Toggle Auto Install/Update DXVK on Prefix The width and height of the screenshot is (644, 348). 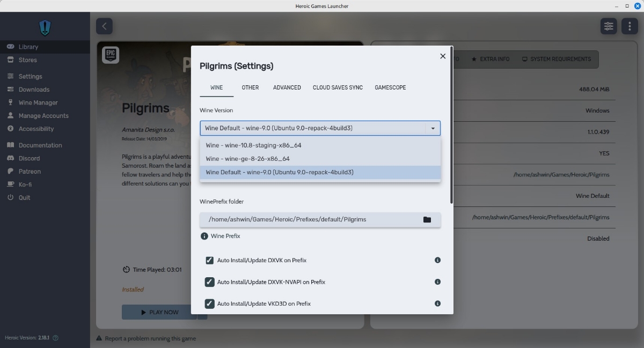(210, 260)
